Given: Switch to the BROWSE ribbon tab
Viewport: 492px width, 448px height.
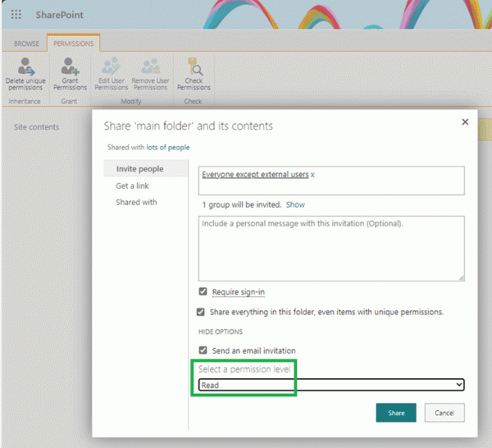Looking at the screenshot, I should [26, 43].
